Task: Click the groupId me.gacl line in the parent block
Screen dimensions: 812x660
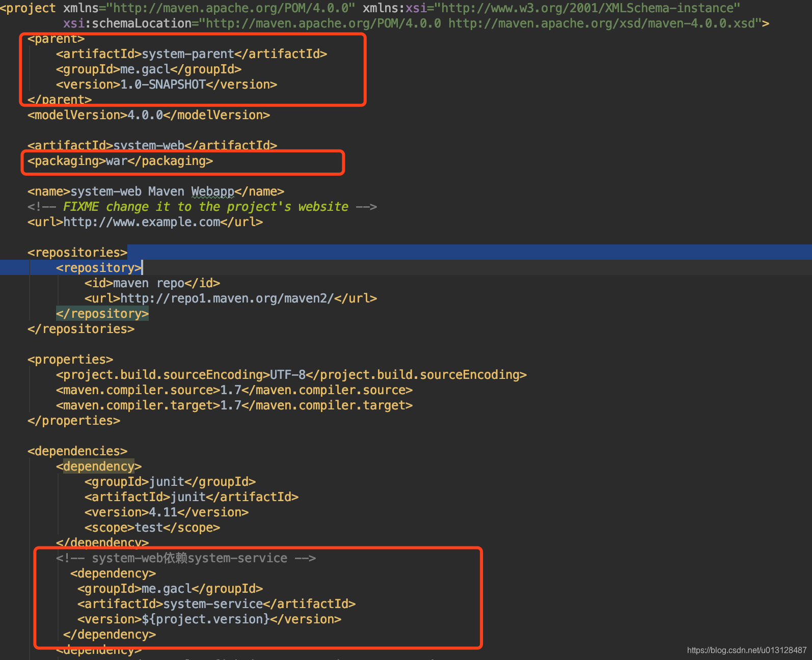Action: coord(149,69)
